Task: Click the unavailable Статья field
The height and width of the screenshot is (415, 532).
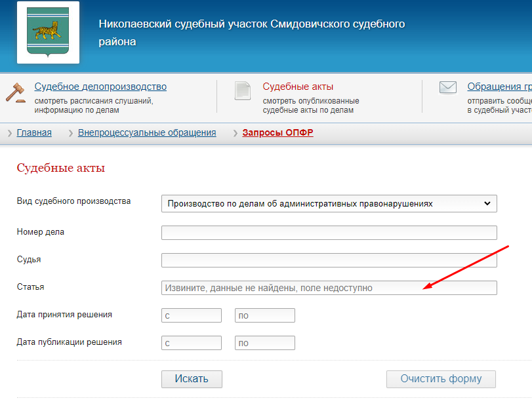Action: click(329, 288)
